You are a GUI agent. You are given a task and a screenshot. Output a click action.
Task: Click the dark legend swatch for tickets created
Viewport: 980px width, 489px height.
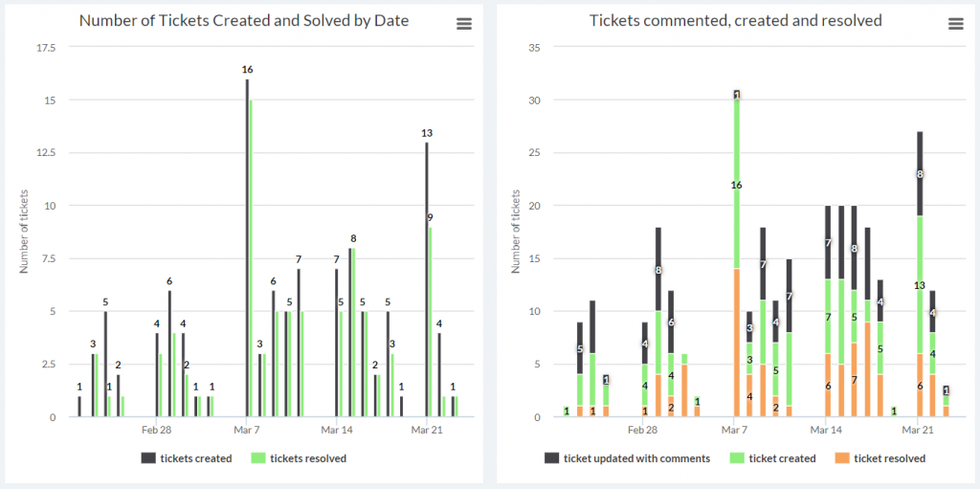(x=148, y=458)
